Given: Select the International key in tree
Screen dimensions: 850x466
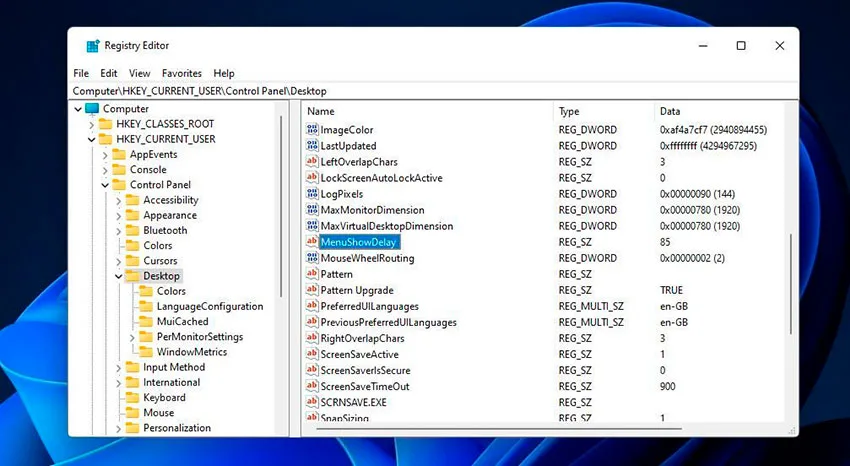Looking at the screenshot, I should point(171,382).
